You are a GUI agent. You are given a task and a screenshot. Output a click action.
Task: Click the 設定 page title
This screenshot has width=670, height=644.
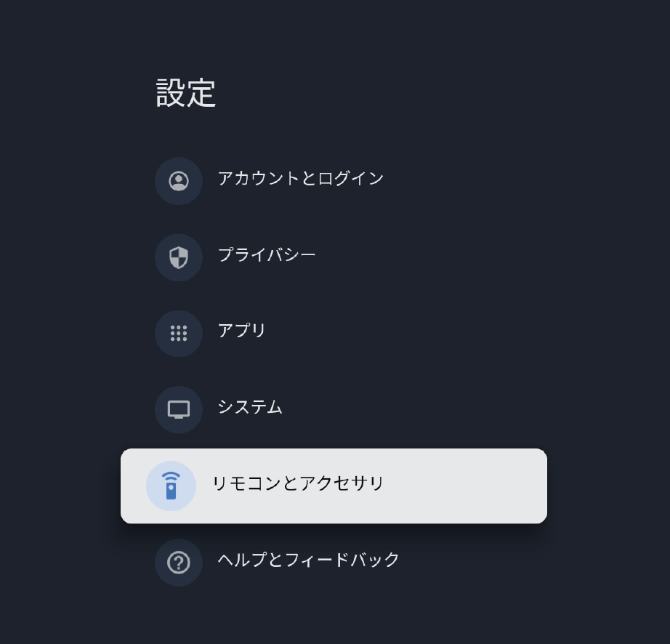(x=186, y=93)
